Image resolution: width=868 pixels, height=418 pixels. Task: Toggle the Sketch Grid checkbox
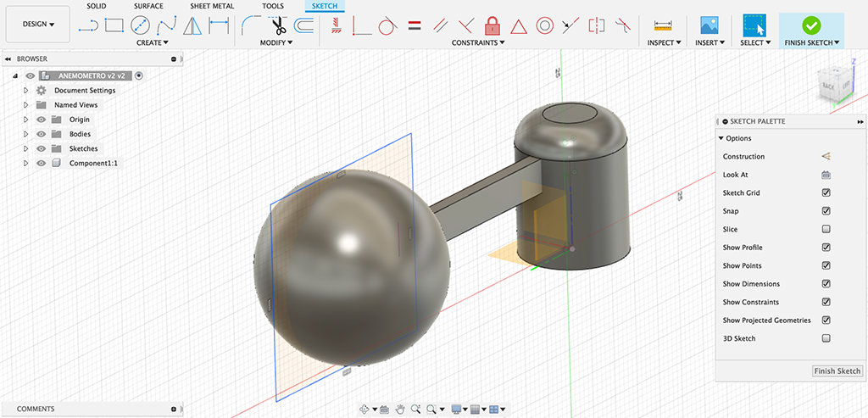pos(826,192)
